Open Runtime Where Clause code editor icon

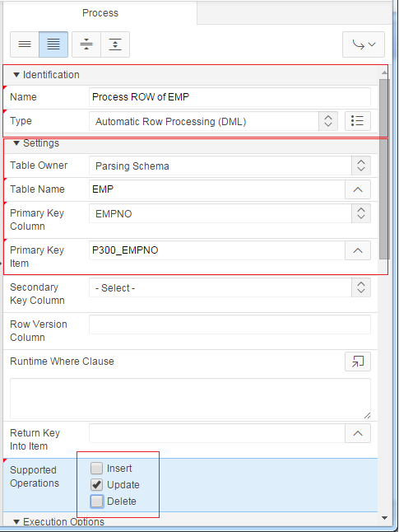click(358, 362)
